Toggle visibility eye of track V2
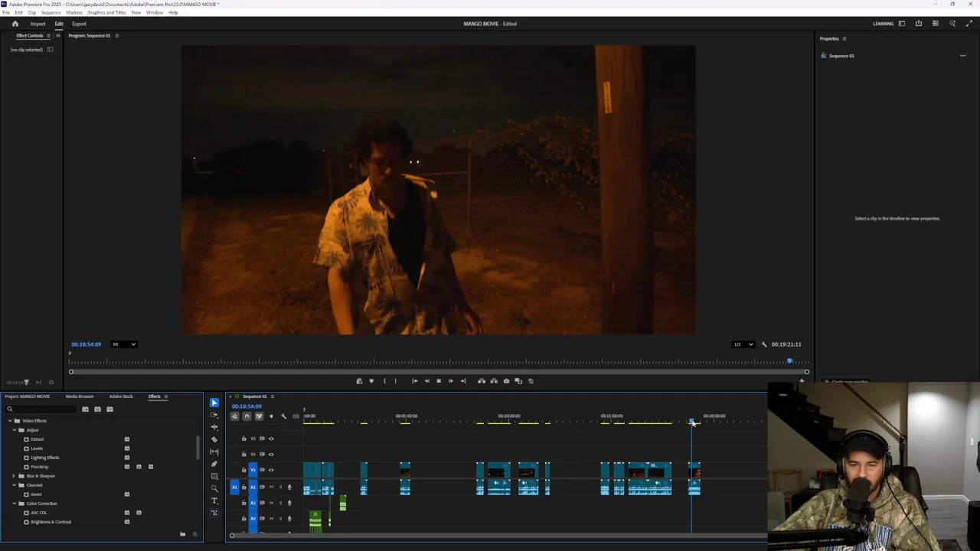980x551 pixels. (x=271, y=454)
